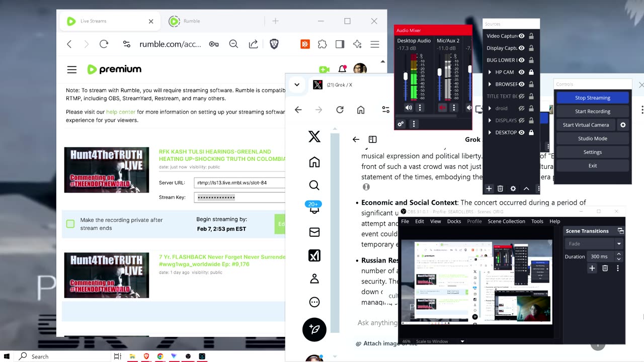This screenshot has width=644, height=362.
Task: Click Server URL input field
Action: tap(239, 183)
